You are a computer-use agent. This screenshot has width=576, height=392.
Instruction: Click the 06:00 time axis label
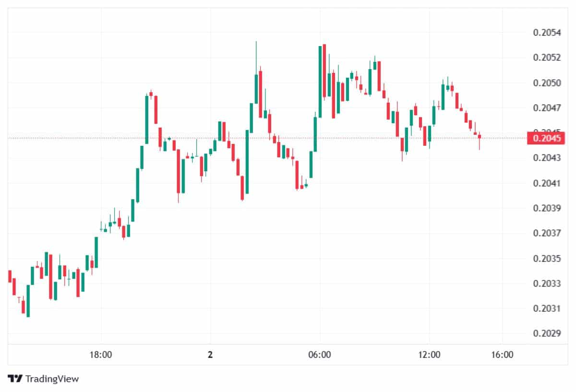(x=320, y=355)
